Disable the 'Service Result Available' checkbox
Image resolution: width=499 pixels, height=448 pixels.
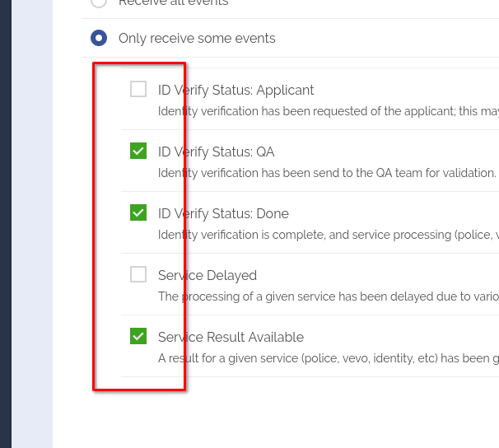point(138,337)
